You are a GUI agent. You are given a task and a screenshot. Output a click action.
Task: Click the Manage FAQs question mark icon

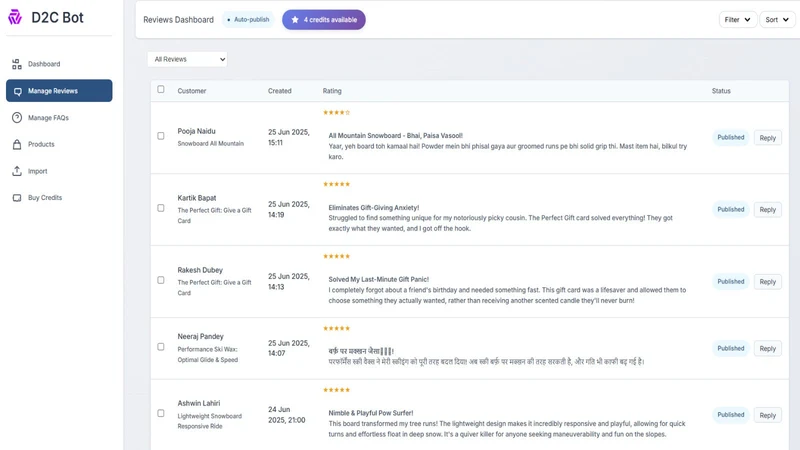pos(17,117)
